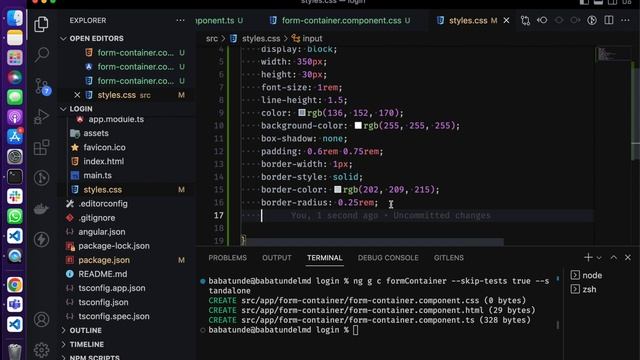Click the compare changes icon in editor toolbar
Viewport: 640px width, 360px height.
525,20
